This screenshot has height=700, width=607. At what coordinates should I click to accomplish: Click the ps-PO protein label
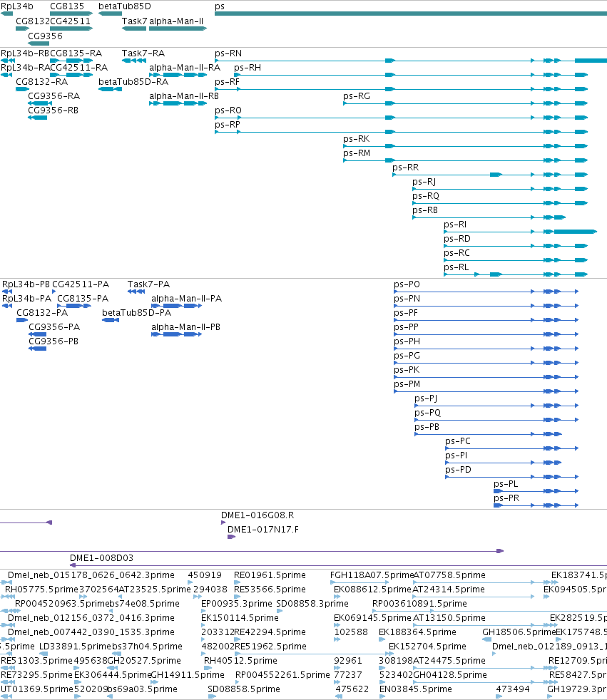click(407, 284)
